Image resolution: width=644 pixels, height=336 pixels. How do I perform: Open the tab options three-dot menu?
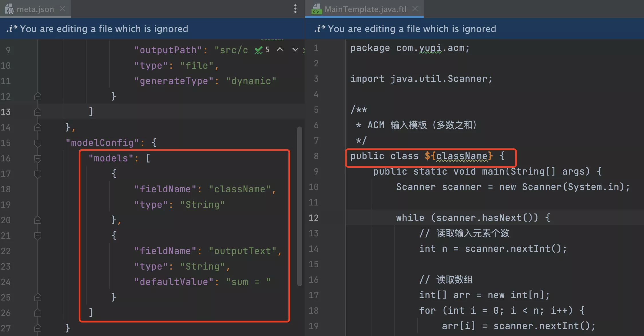point(295,9)
